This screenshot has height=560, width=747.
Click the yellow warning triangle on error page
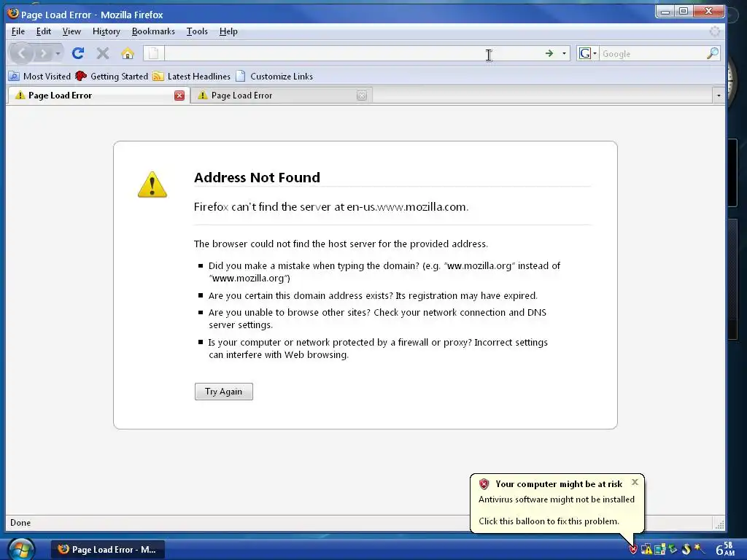152,184
